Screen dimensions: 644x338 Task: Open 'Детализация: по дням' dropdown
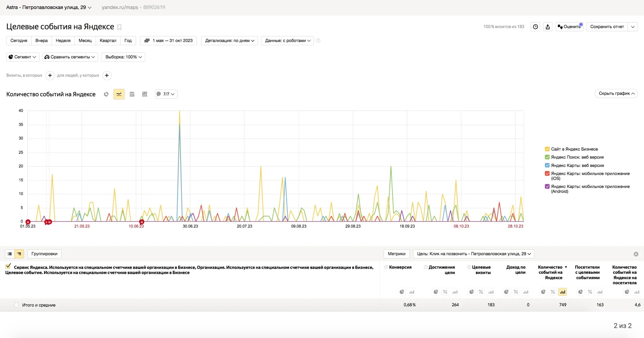tap(230, 41)
